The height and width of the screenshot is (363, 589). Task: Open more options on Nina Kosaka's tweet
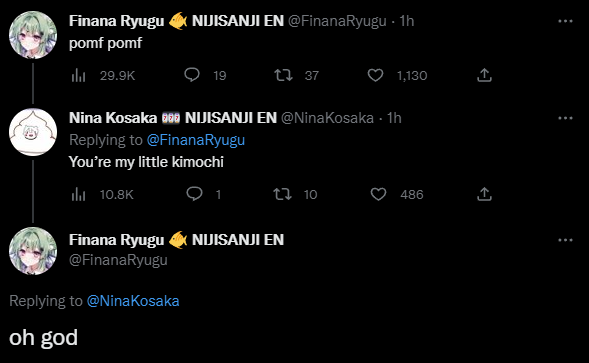click(x=565, y=118)
